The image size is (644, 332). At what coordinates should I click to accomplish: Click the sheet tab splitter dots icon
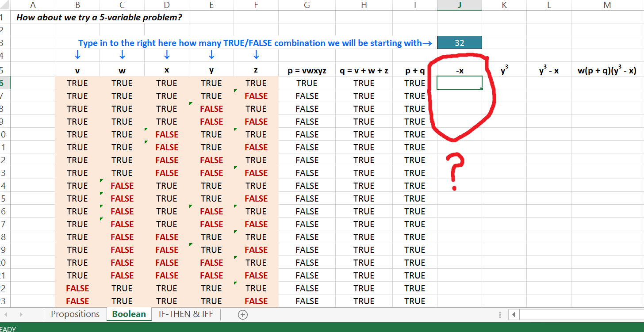[500, 314]
